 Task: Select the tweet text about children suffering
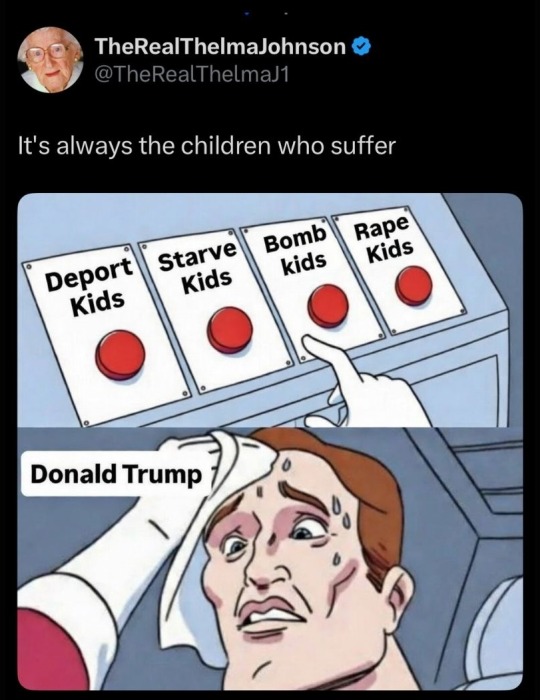[x=207, y=146]
